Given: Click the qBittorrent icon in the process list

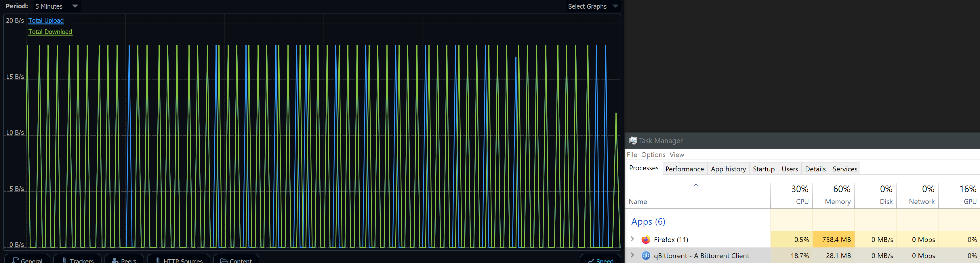Looking at the screenshot, I should pyautogui.click(x=646, y=256).
